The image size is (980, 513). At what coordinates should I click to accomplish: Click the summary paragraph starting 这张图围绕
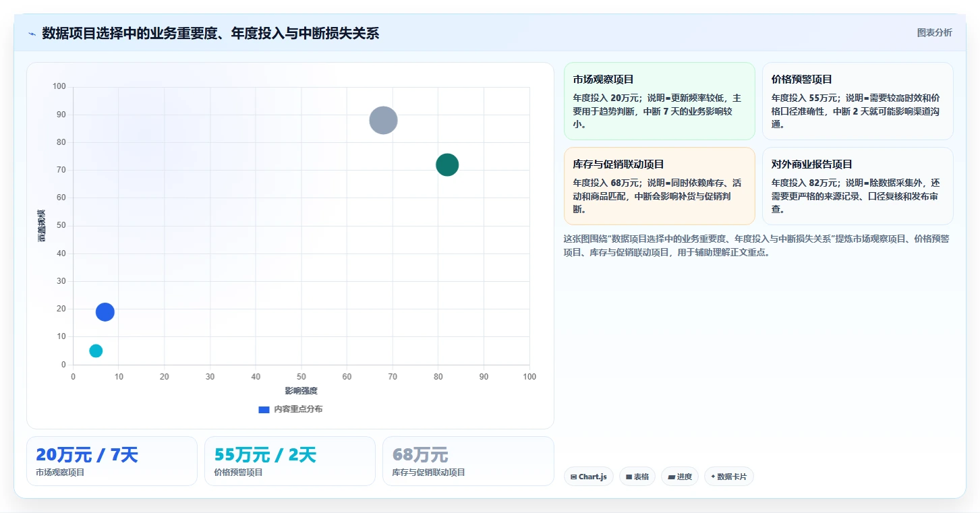(x=757, y=246)
